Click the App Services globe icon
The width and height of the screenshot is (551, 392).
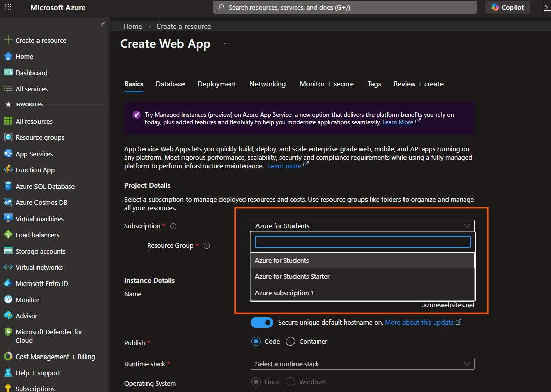click(8, 154)
